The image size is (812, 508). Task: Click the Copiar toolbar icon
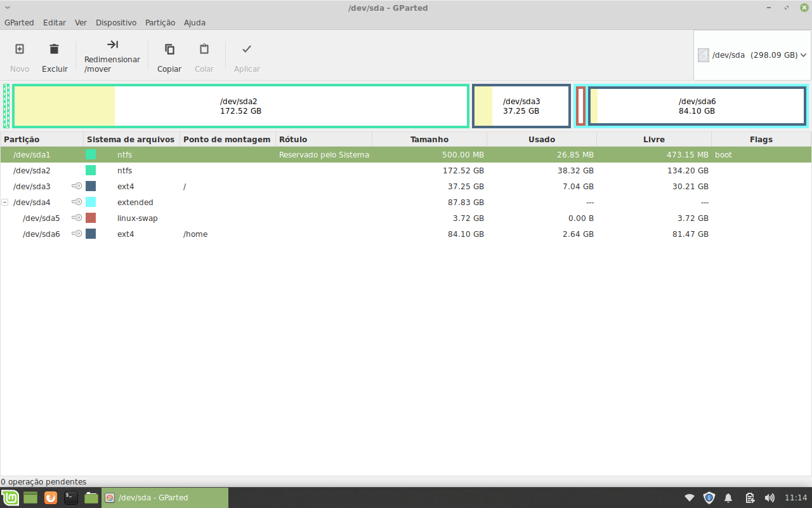(x=169, y=49)
